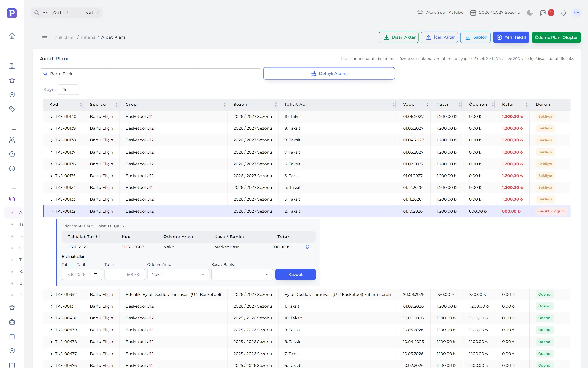This screenshot has width=588, height=368.
Task: Sort table by Vade column
Action: (409, 105)
